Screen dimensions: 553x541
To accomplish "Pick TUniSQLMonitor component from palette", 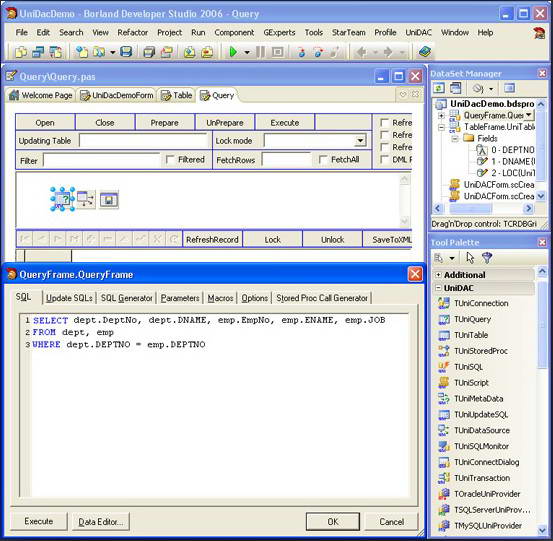I will coord(481,446).
